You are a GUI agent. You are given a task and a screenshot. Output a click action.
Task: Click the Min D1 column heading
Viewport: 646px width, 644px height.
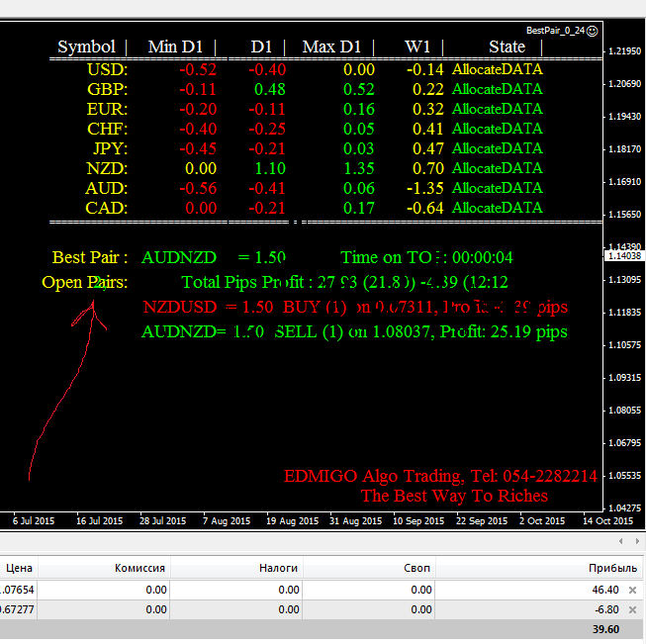click(x=175, y=46)
